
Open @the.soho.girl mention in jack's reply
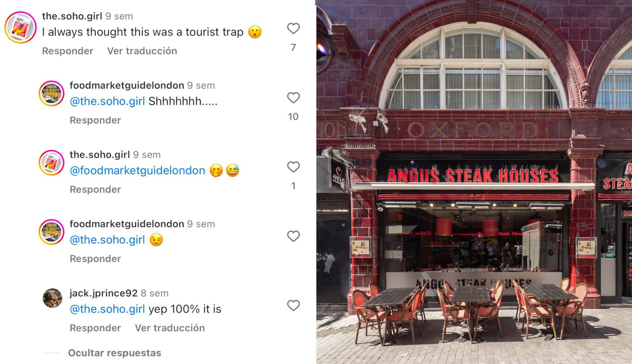pyautogui.click(x=107, y=309)
